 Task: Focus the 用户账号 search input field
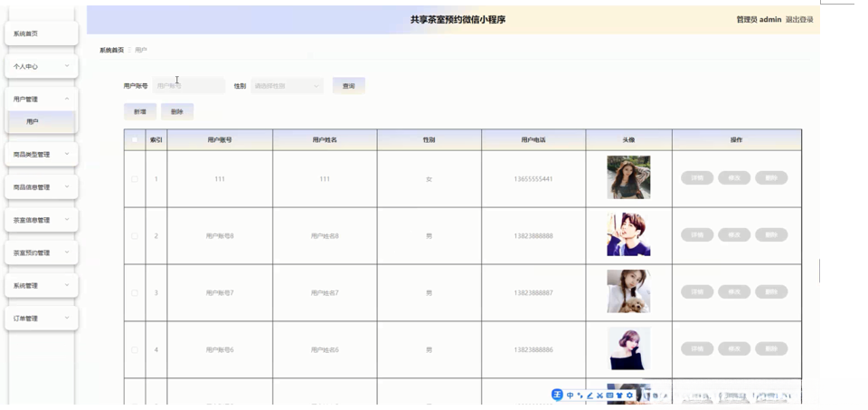point(189,86)
